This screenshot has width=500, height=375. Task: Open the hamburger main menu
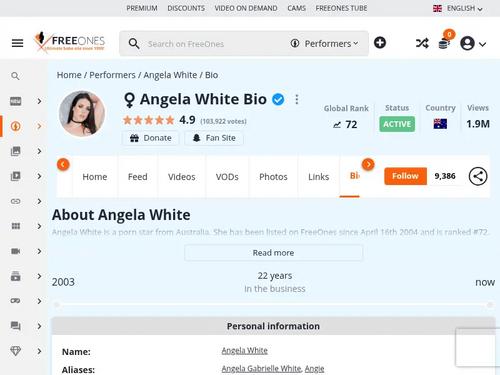click(17, 43)
